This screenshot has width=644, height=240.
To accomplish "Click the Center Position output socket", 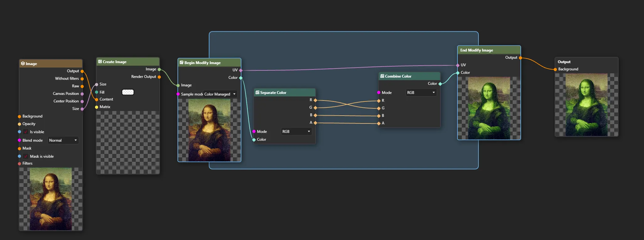I will 82,101.
